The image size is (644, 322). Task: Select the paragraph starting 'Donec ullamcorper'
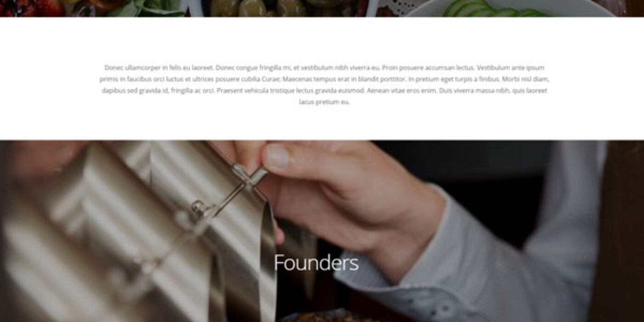click(x=324, y=85)
